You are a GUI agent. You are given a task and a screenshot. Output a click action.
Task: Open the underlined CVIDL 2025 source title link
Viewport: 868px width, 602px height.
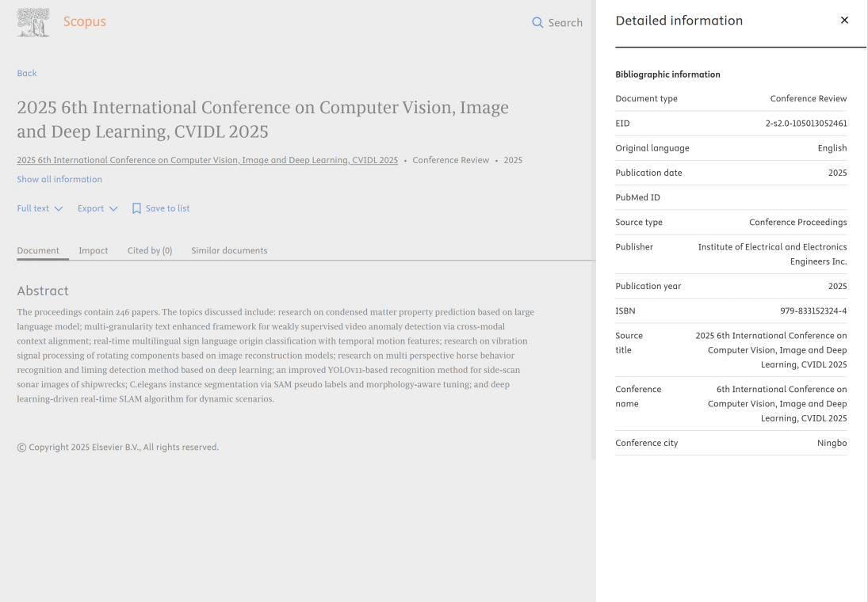(x=207, y=160)
